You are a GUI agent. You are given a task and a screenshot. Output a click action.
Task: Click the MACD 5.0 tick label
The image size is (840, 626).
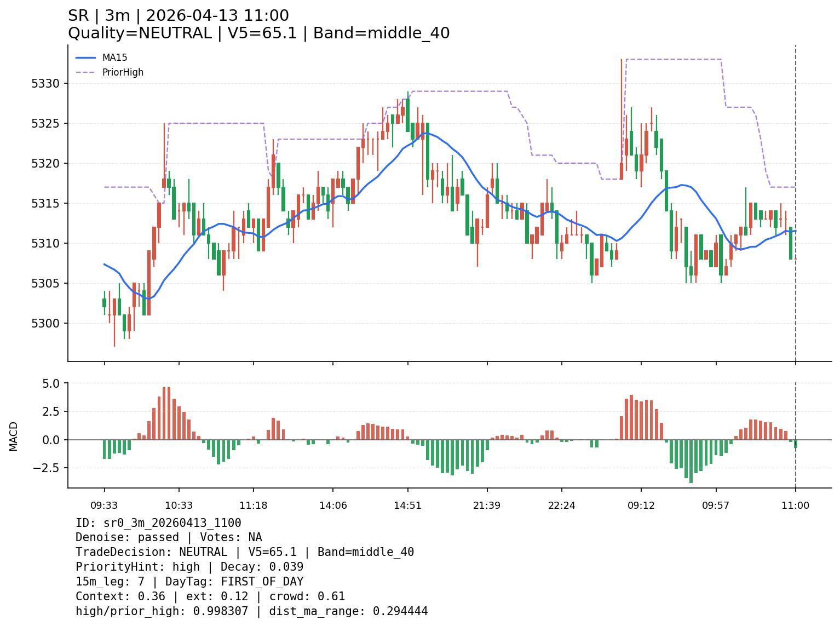tap(53, 383)
